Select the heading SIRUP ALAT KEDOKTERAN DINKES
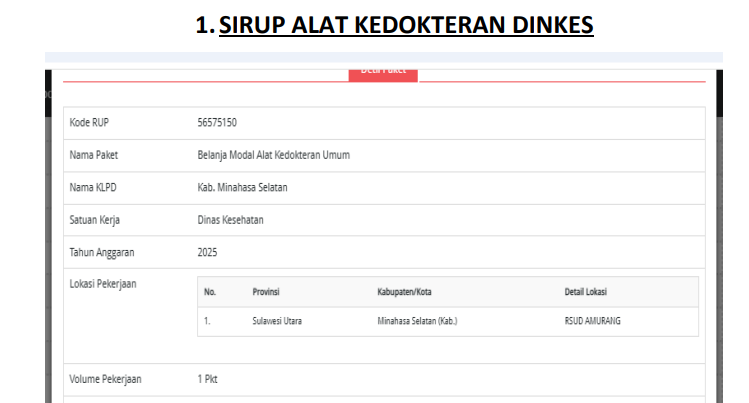 click(x=406, y=25)
